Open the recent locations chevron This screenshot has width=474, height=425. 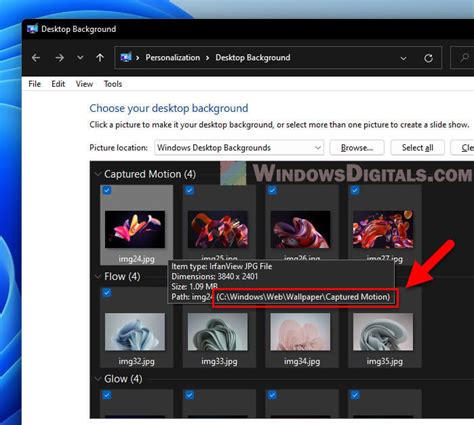point(80,58)
